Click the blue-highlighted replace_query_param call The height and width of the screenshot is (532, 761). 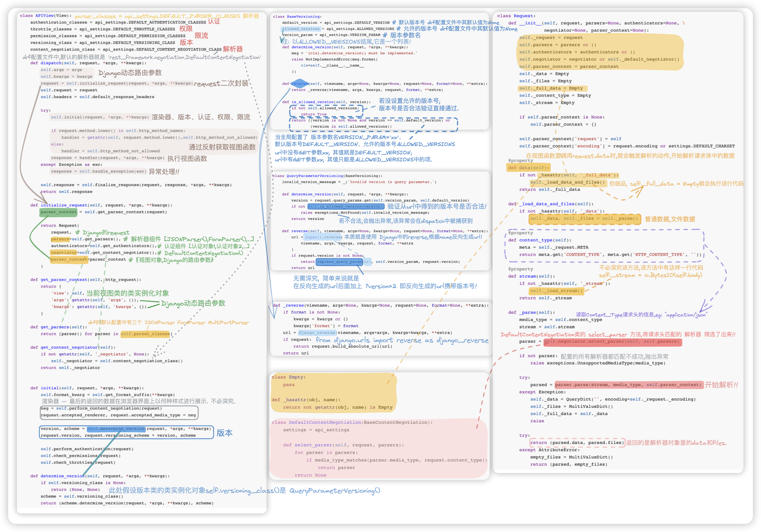tap(339, 262)
